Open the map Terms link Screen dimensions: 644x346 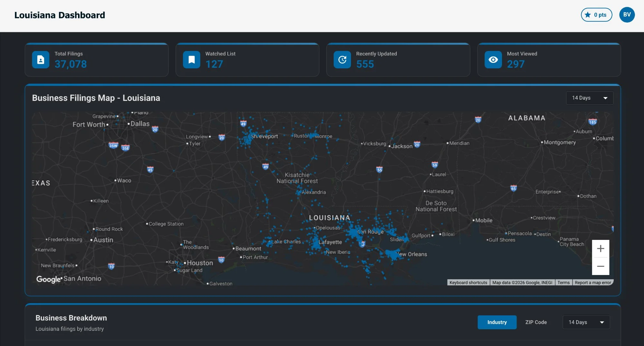563,283
